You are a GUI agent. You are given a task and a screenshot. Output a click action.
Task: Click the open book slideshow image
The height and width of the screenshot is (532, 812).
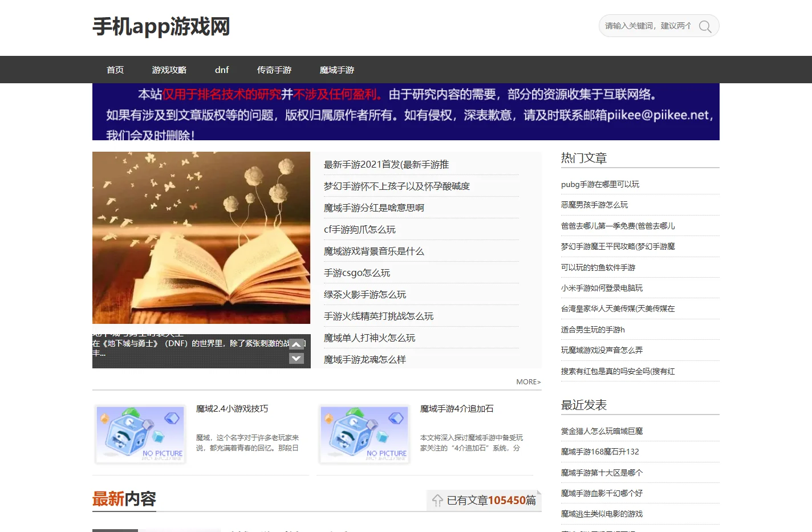coord(201,238)
